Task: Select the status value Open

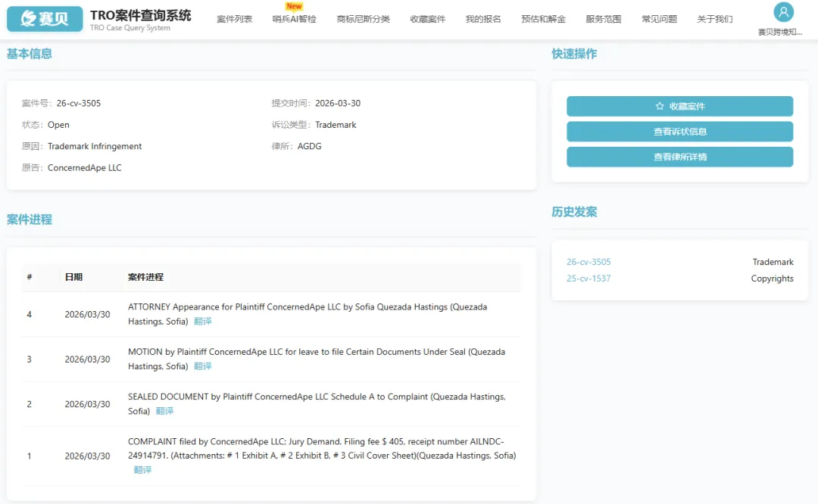Action: (x=58, y=125)
